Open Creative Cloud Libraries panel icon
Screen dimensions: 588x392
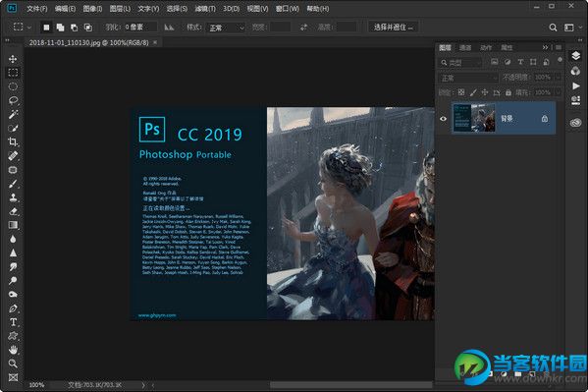[x=575, y=123]
